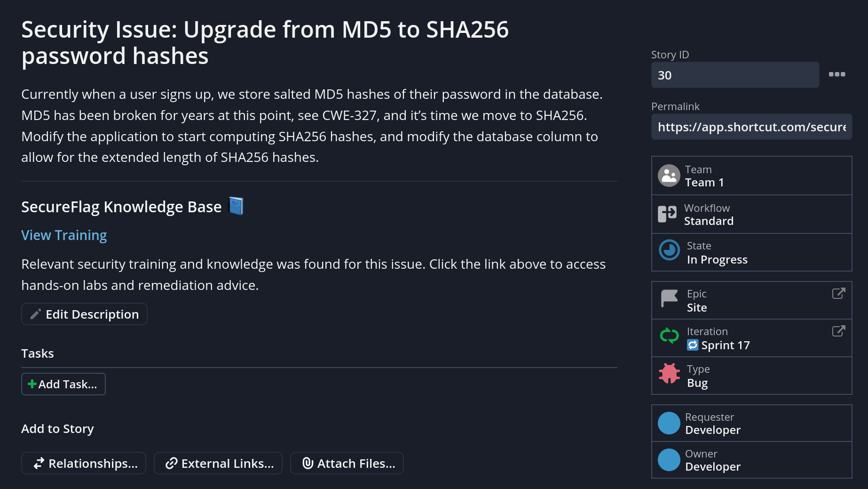
Task: Open the Type dropdown showing Bug
Action: (x=751, y=376)
